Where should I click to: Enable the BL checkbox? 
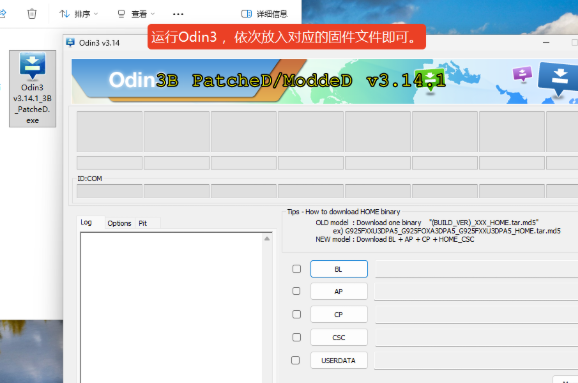pyautogui.click(x=296, y=269)
